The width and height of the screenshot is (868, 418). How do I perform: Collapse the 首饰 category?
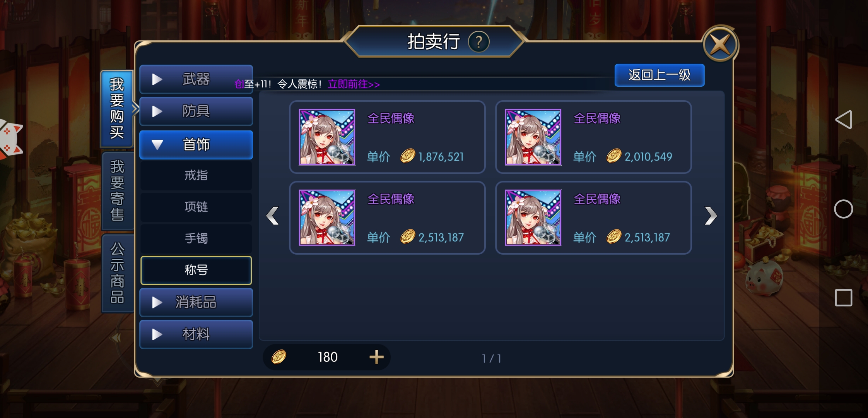(196, 145)
